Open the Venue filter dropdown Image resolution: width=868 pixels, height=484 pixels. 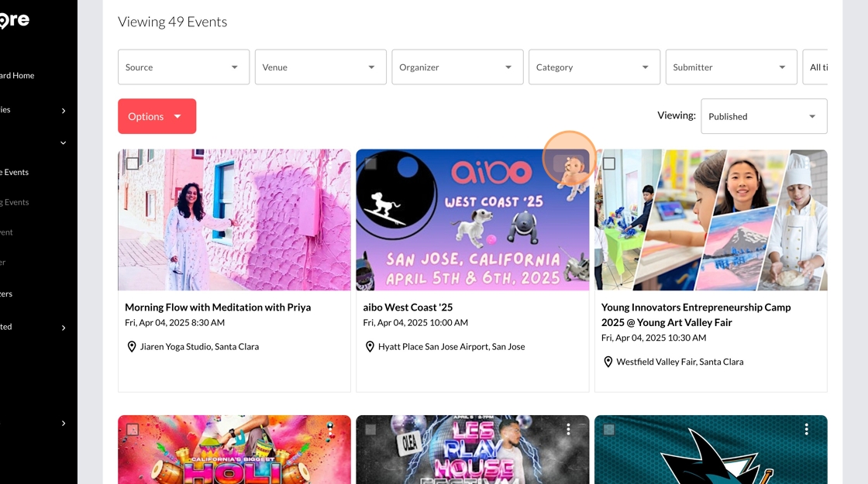pos(321,67)
